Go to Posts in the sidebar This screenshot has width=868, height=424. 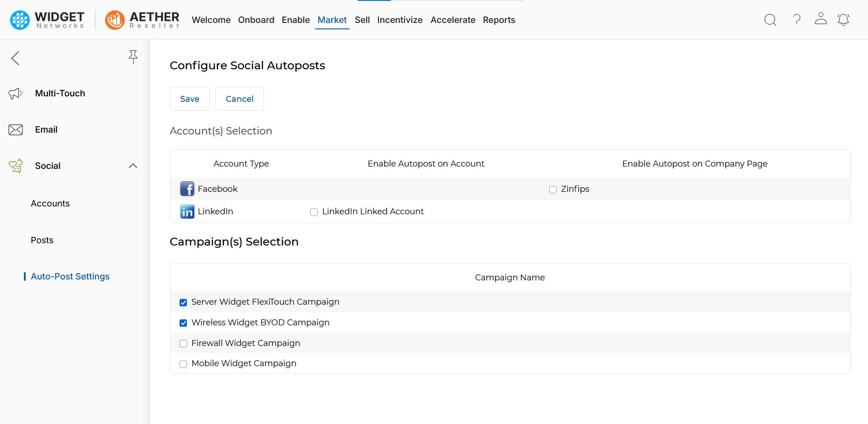42,240
